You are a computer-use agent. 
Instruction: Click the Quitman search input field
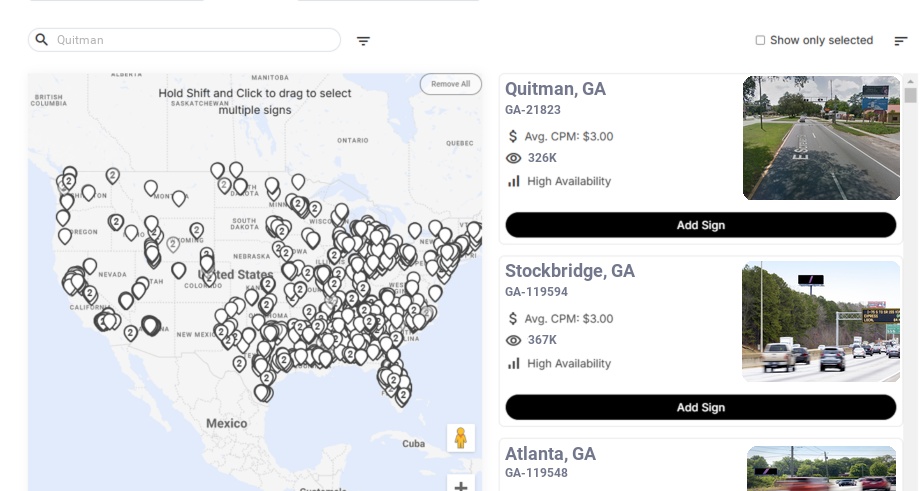tap(195, 40)
